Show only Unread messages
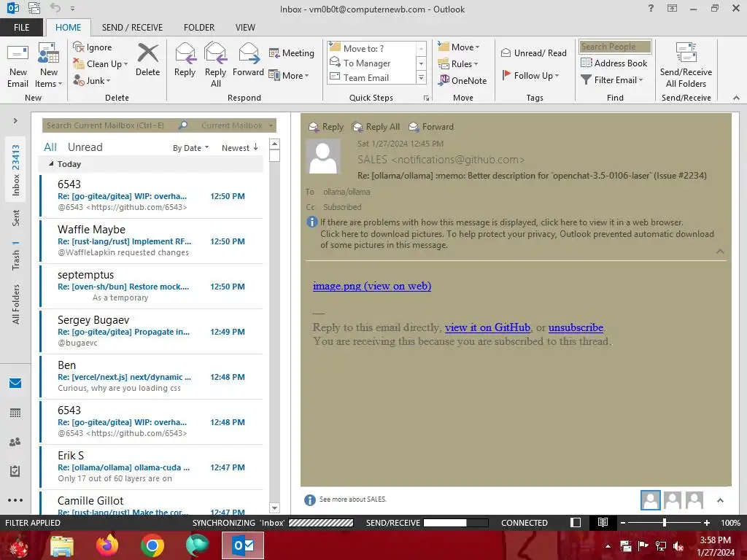The width and height of the screenshot is (747, 560). [x=85, y=147]
